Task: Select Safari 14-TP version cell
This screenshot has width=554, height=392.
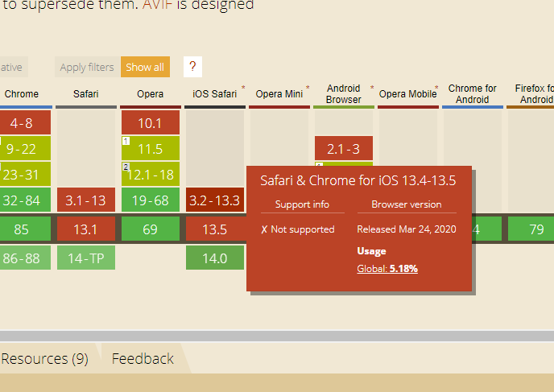Action: coord(86,258)
